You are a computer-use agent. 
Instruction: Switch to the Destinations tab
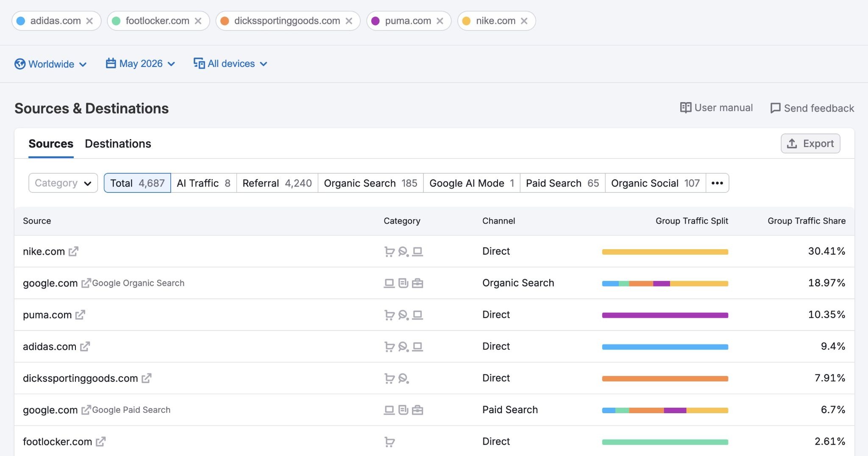point(118,144)
